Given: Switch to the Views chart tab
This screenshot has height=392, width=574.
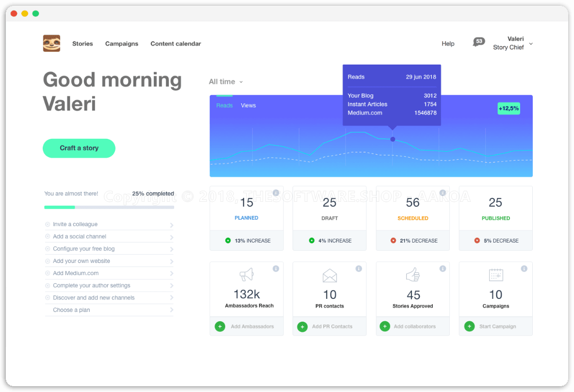Looking at the screenshot, I should coord(248,105).
